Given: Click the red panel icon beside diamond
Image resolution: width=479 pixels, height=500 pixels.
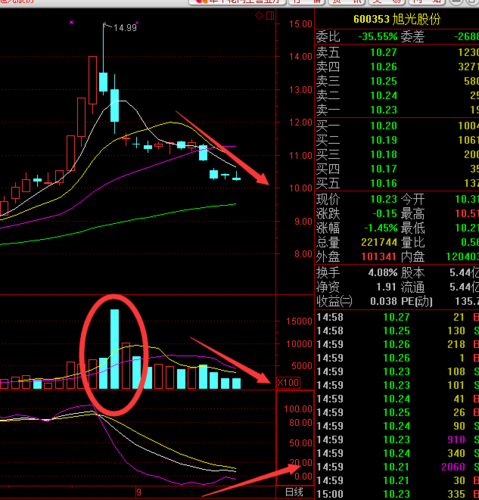Looking at the screenshot, I should pyautogui.click(x=270, y=16).
